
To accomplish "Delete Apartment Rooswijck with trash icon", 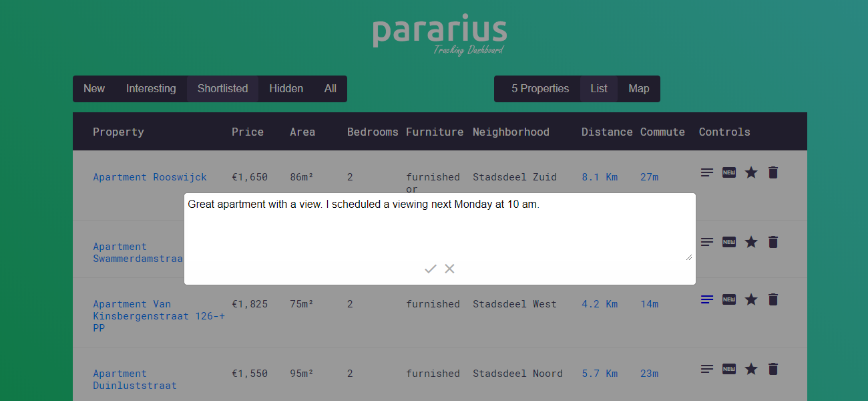I will (x=773, y=172).
